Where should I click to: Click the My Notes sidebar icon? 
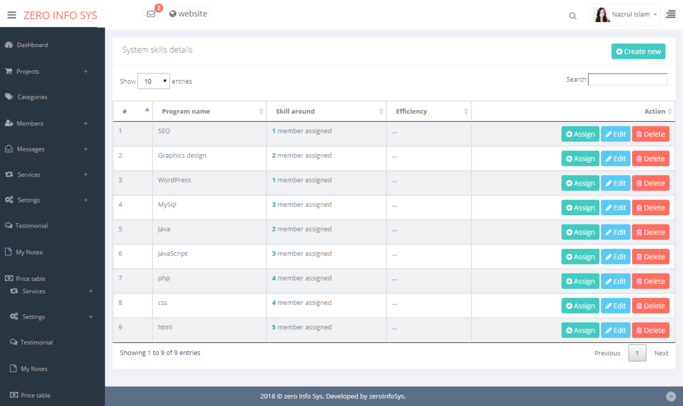[9, 252]
